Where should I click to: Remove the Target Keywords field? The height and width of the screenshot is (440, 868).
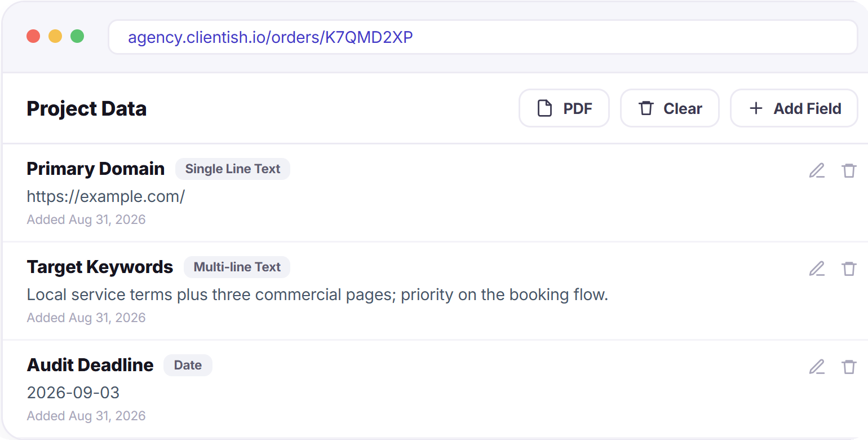point(849,269)
